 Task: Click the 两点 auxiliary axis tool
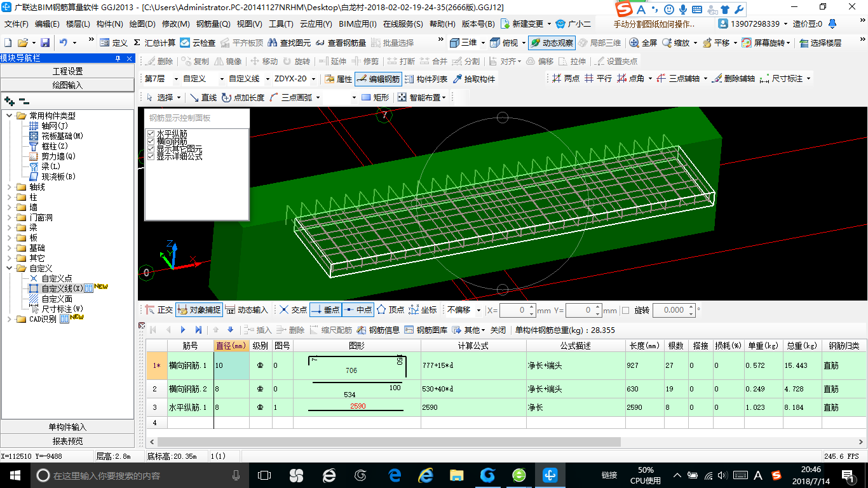[x=566, y=79]
